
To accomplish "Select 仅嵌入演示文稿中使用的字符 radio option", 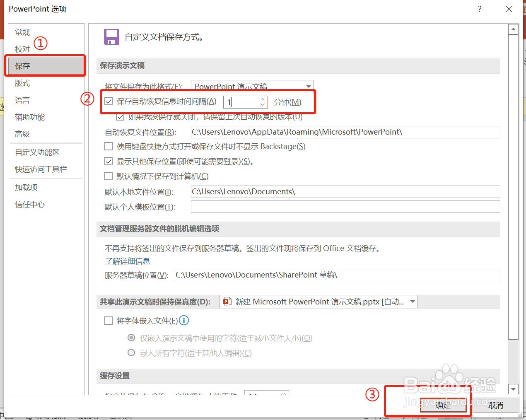I will tap(131, 338).
